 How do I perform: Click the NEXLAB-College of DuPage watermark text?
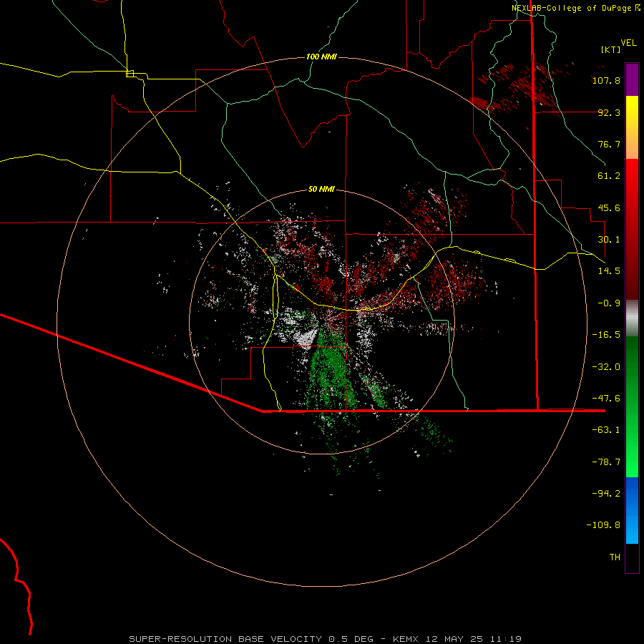[x=576, y=8]
